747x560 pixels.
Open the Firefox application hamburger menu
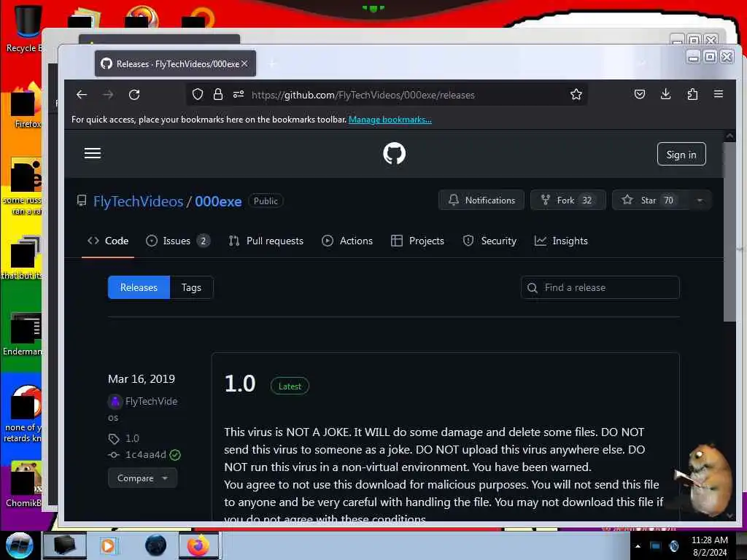[719, 94]
